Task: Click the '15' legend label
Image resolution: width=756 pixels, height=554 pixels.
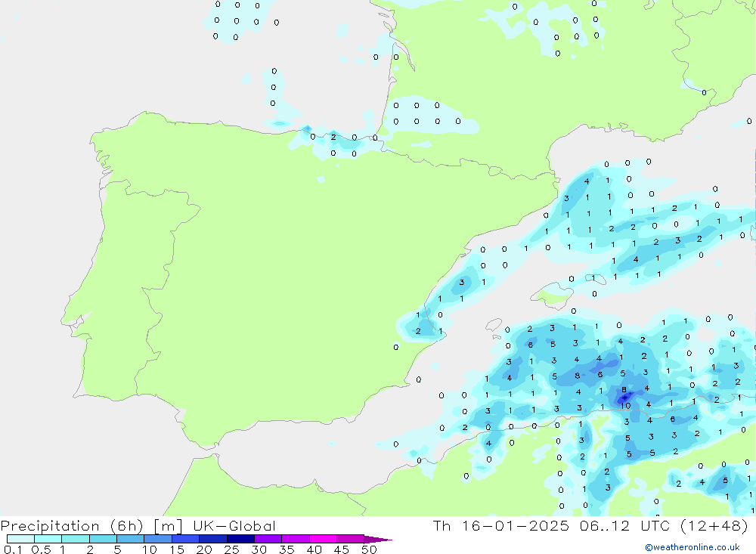Action: point(177,549)
